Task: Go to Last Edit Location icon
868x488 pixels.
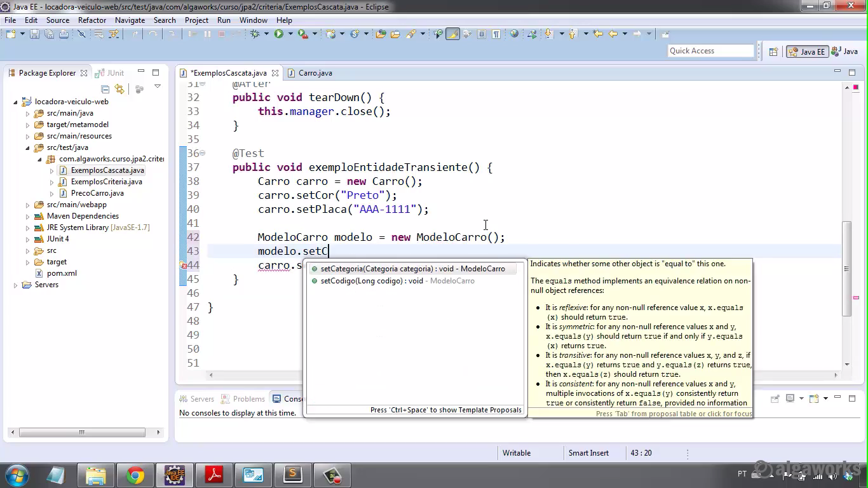Action: pos(597,34)
